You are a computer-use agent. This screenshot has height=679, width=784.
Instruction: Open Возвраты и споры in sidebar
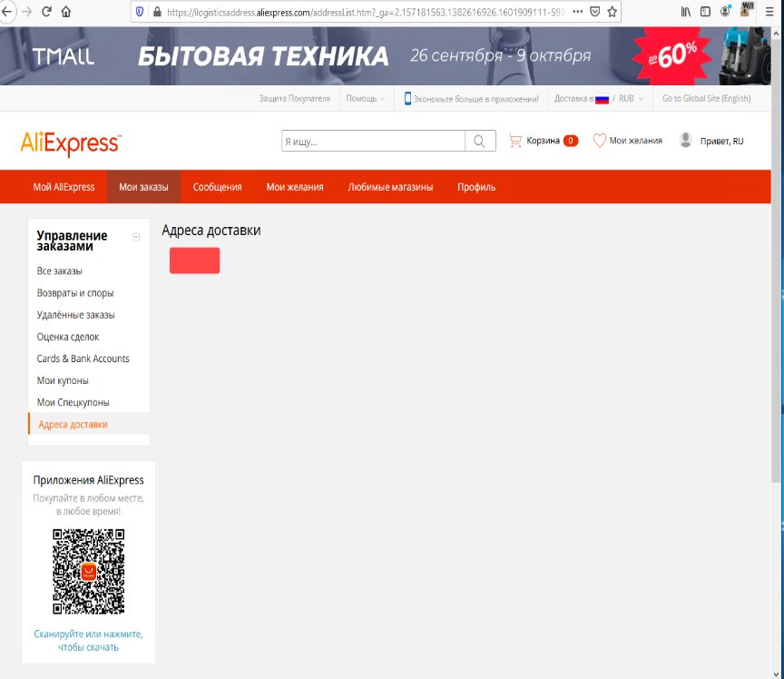coord(75,293)
